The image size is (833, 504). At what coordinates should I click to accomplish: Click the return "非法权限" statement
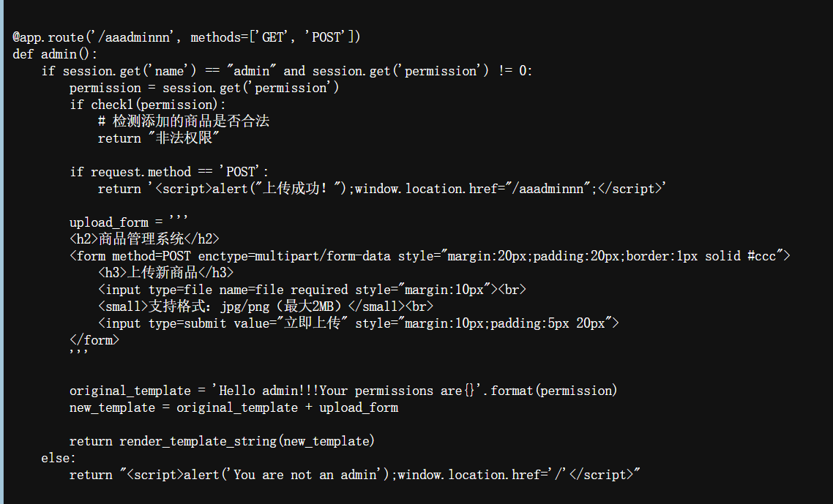158,138
